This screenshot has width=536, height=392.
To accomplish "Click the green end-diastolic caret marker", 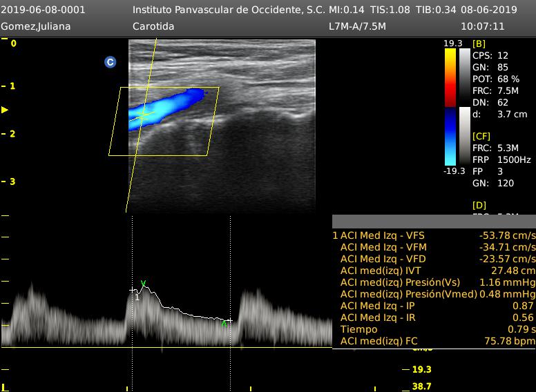I will click(224, 324).
